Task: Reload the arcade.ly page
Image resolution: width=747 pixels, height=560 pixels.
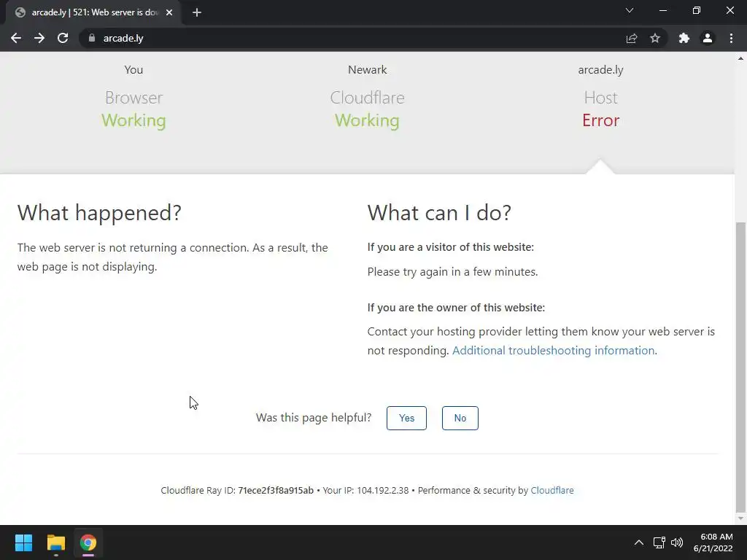Action: pyautogui.click(x=63, y=38)
